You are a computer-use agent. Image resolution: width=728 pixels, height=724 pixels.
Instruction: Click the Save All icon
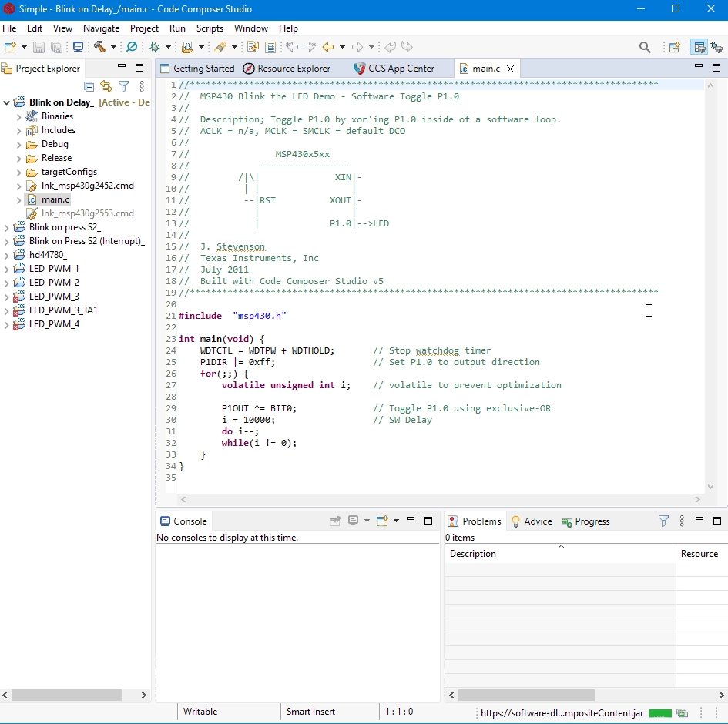point(57,47)
